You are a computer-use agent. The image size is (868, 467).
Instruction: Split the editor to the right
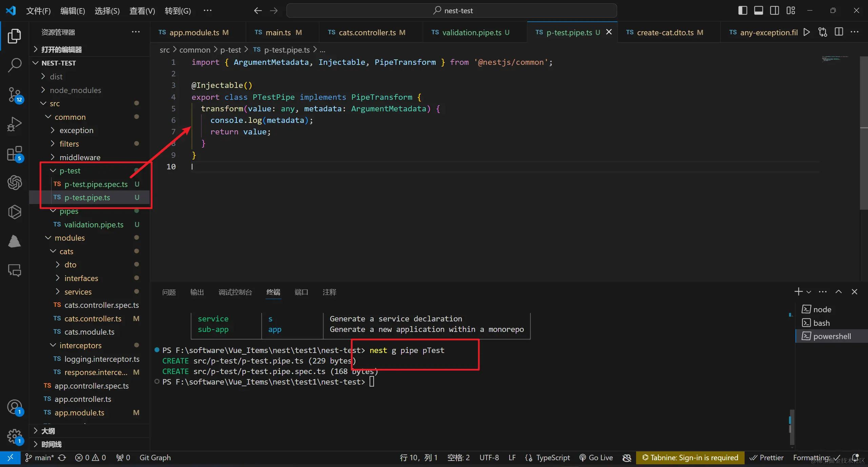(x=839, y=32)
